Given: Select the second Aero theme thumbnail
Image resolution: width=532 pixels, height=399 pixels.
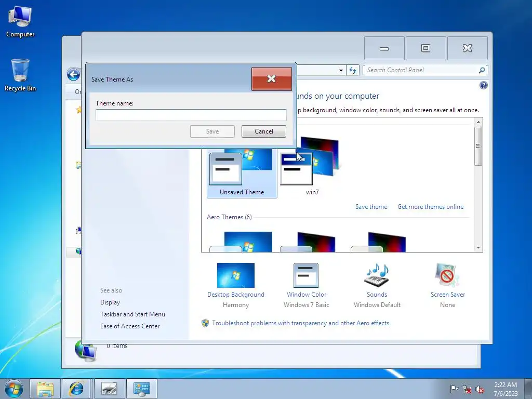Looking at the screenshot, I should (x=308, y=242).
